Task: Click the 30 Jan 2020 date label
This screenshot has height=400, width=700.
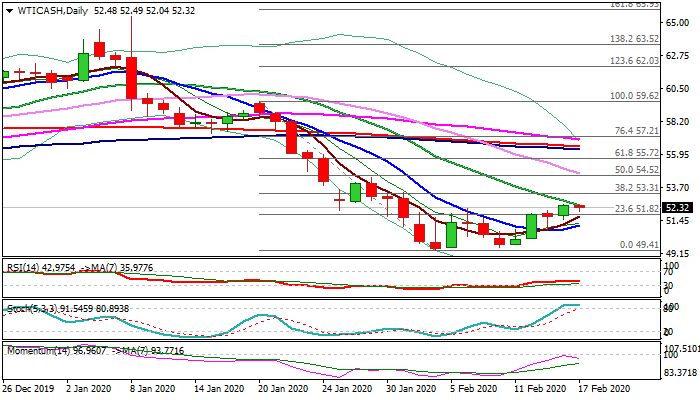Action: (x=412, y=388)
